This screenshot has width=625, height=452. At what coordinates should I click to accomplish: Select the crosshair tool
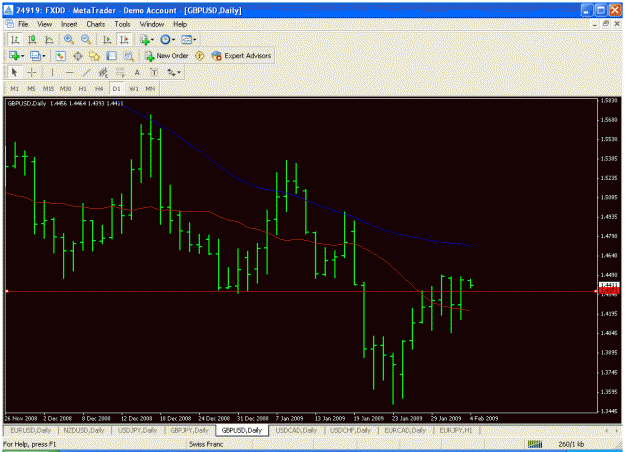pyautogui.click(x=31, y=73)
